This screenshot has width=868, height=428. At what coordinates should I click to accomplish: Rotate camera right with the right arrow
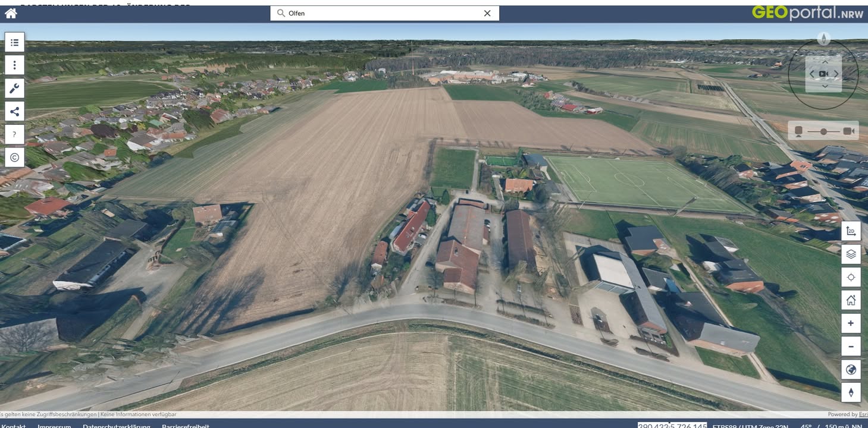tap(836, 74)
